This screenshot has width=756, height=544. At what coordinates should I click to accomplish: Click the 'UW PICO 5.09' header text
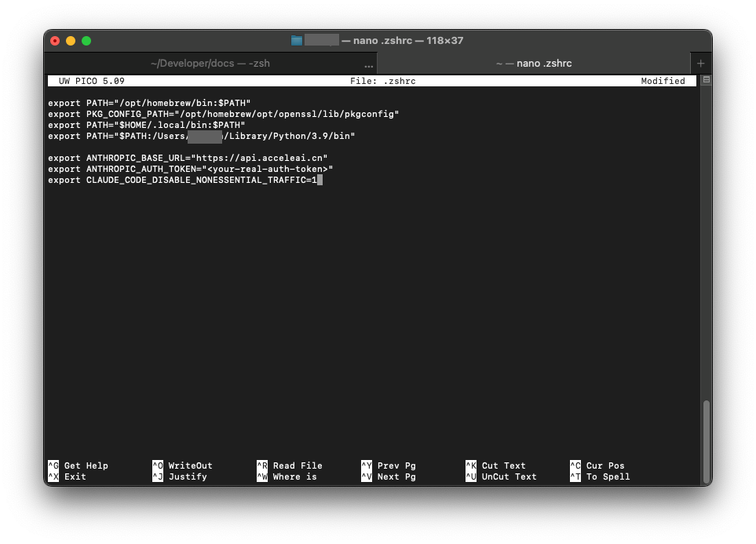92,81
